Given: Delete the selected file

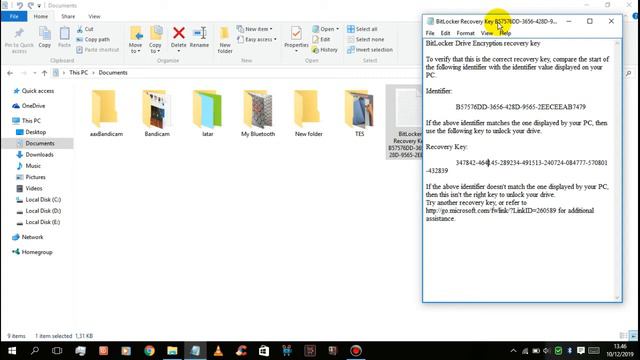Looking at the screenshot, I should (x=178, y=39).
